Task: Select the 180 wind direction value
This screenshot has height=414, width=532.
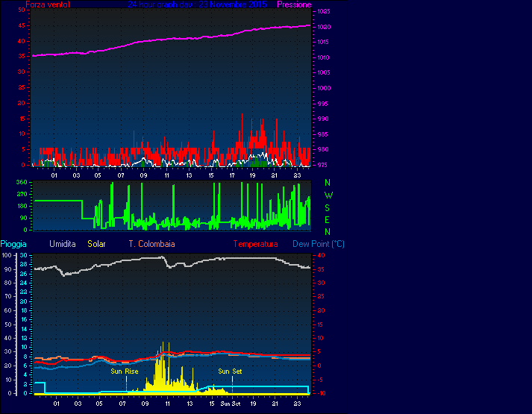Action: pos(22,206)
